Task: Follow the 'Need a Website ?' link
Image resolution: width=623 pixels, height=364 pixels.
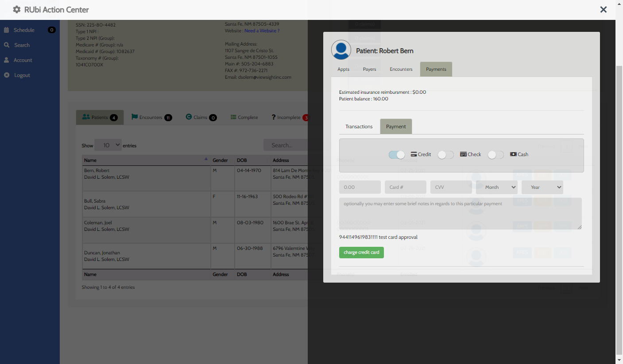Action: 262,31
